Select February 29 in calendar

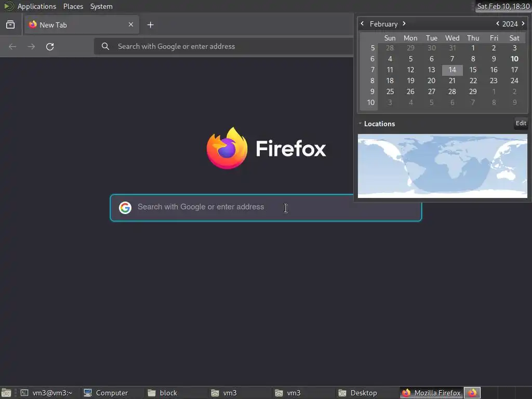click(x=473, y=91)
